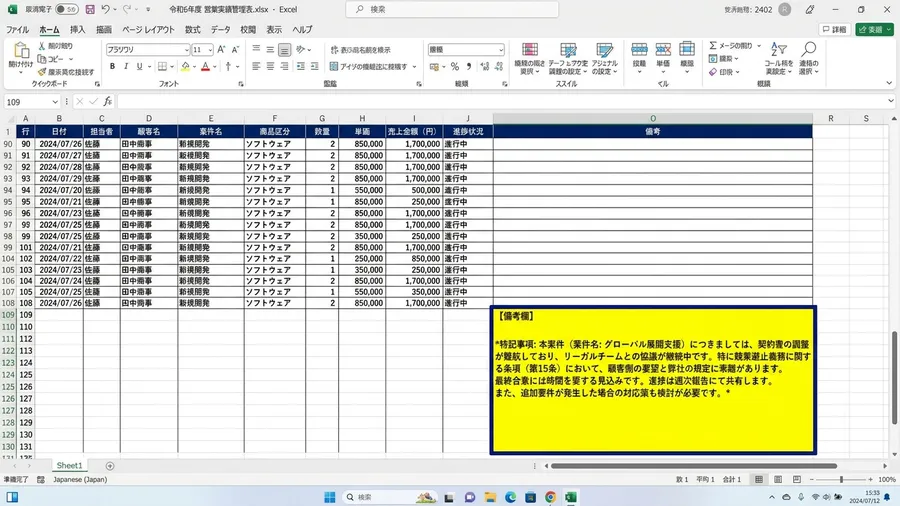The height and width of the screenshot is (506, 900).
Task: Toggle Top Align in alignment group
Action: tap(256, 49)
